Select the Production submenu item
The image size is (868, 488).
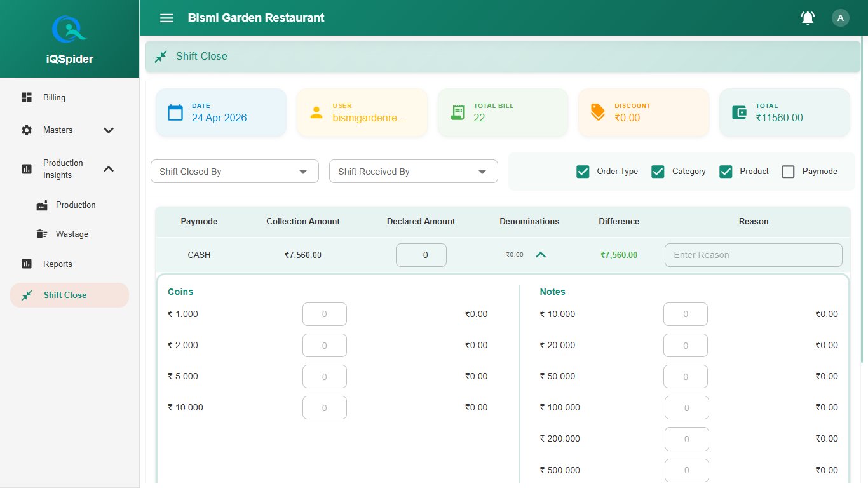click(75, 205)
